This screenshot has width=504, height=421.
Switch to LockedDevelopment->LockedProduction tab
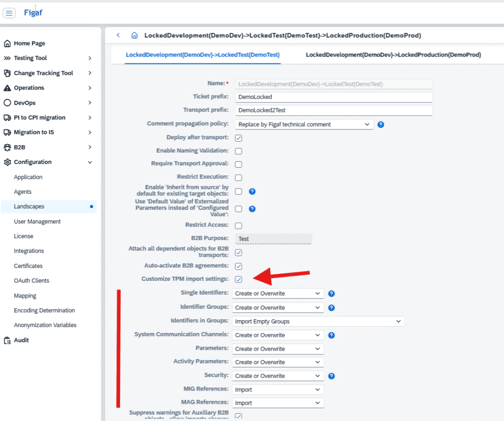[x=393, y=55]
